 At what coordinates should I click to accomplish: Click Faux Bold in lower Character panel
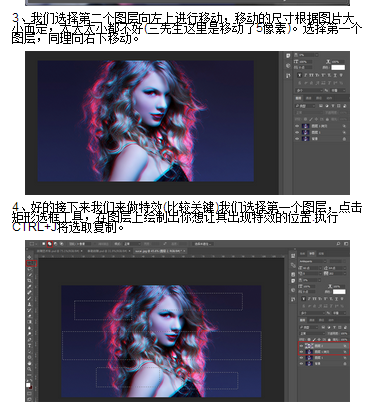tap(304, 299)
